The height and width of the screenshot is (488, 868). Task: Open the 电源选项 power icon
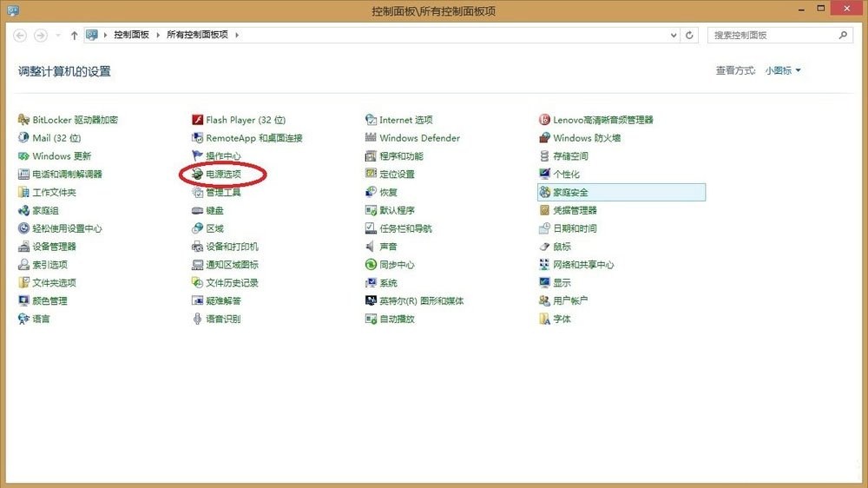[x=197, y=174]
